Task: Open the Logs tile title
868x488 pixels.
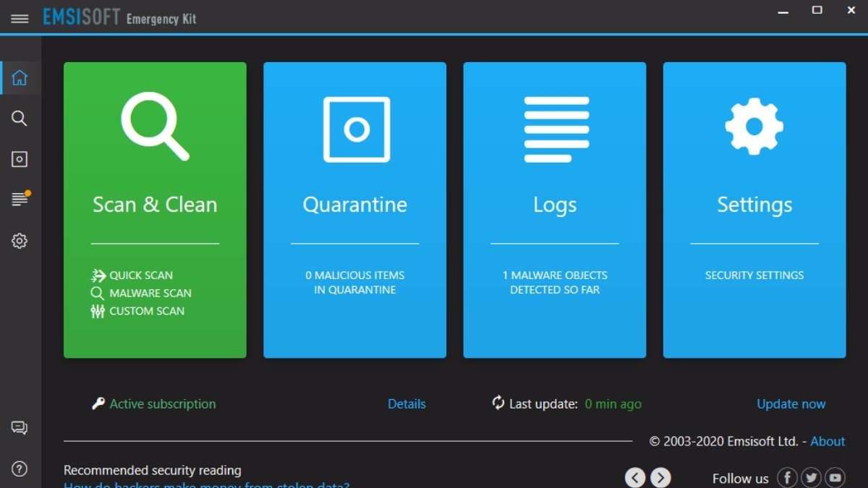Action: click(555, 205)
